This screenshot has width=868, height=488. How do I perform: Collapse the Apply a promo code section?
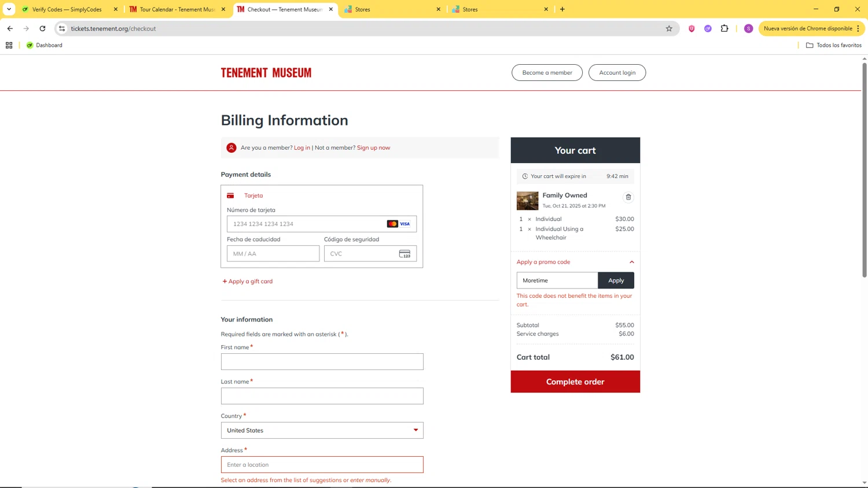[575, 262]
